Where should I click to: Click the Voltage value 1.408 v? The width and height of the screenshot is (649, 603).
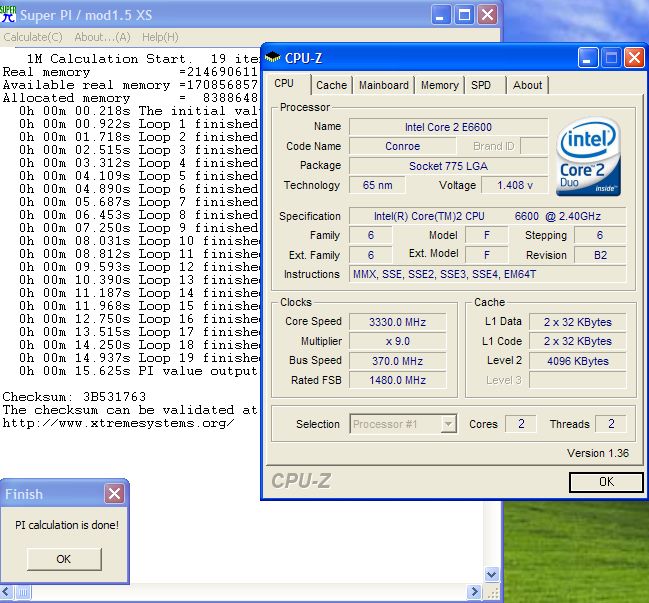pos(515,185)
